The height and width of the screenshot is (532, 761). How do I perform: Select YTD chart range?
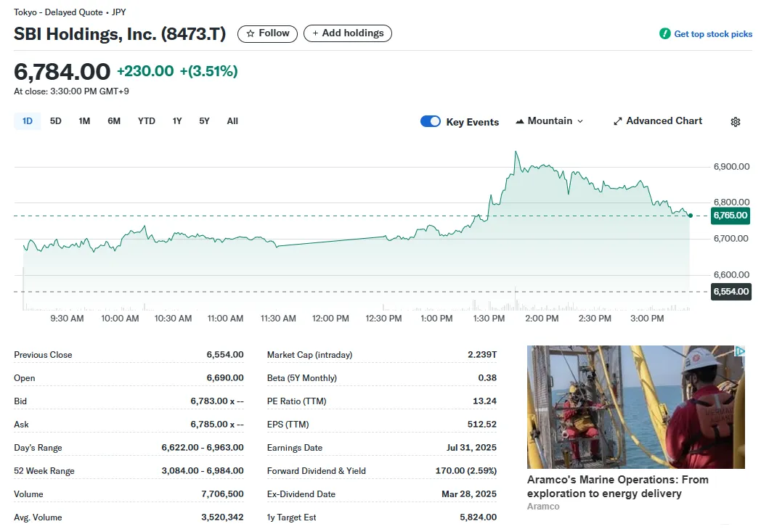[x=147, y=121]
